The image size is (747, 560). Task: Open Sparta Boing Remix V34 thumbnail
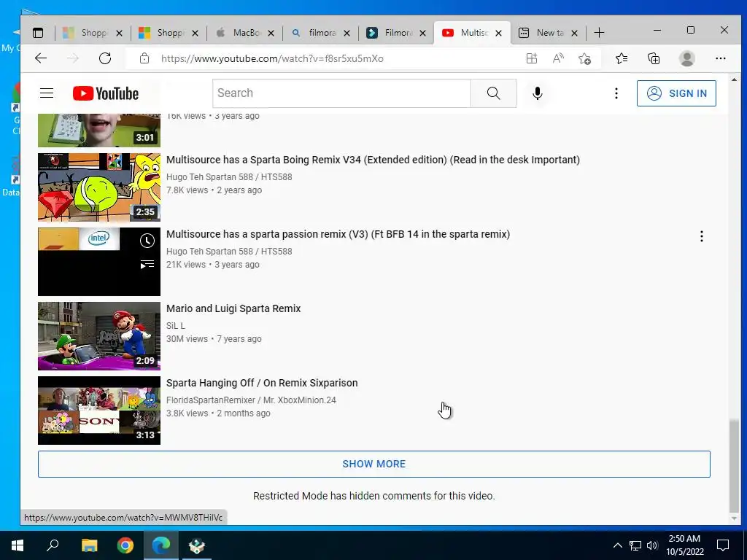(x=99, y=187)
